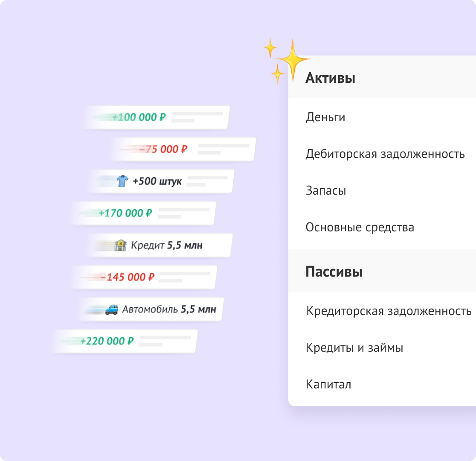This screenshot has width=476, height=461.
Task: Select the bank icon next to Кредит 5,5 млн
Action: click(x=121, y=245)
